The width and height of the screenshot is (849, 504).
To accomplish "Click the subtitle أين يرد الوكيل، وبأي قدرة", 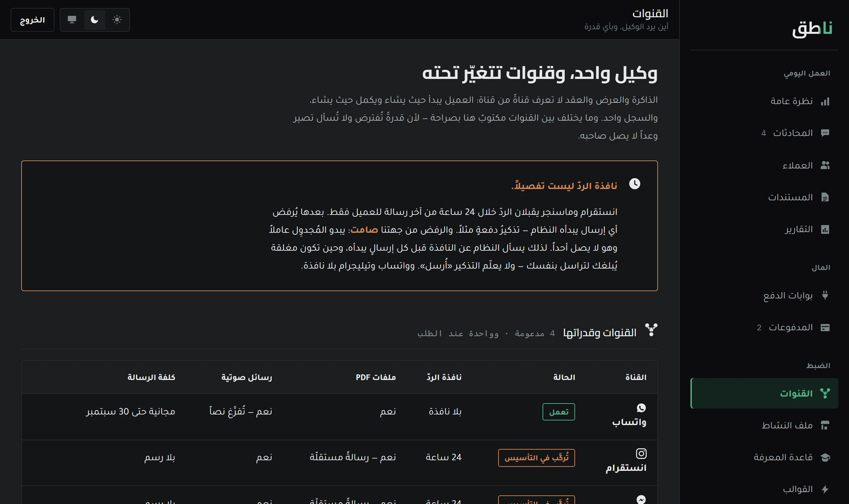I will pos(626,27).
